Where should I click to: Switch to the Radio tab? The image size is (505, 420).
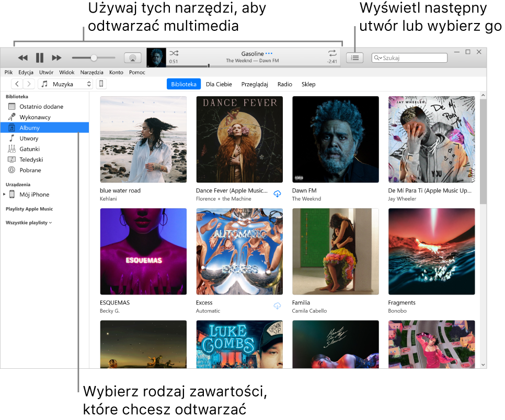(285, 84)
